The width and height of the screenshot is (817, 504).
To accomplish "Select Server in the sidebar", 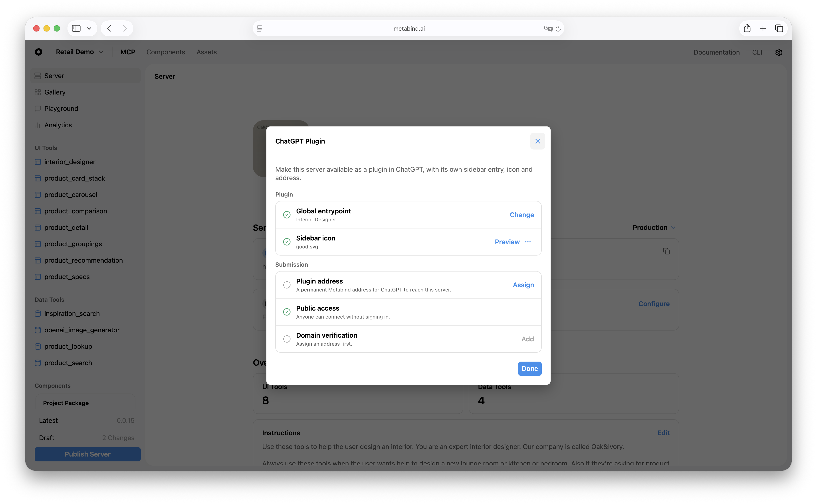I will pos(85,76).
